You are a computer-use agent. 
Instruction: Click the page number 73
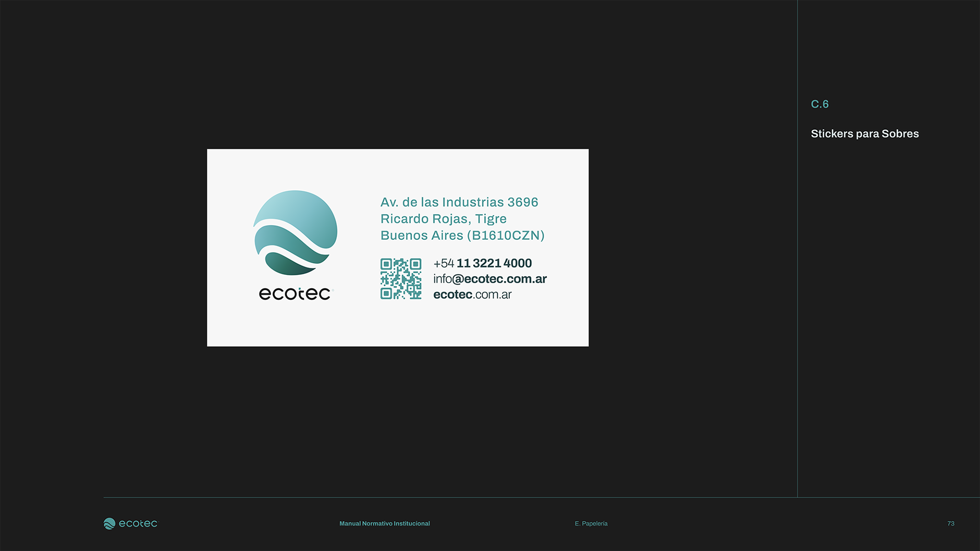click(950, 523)
